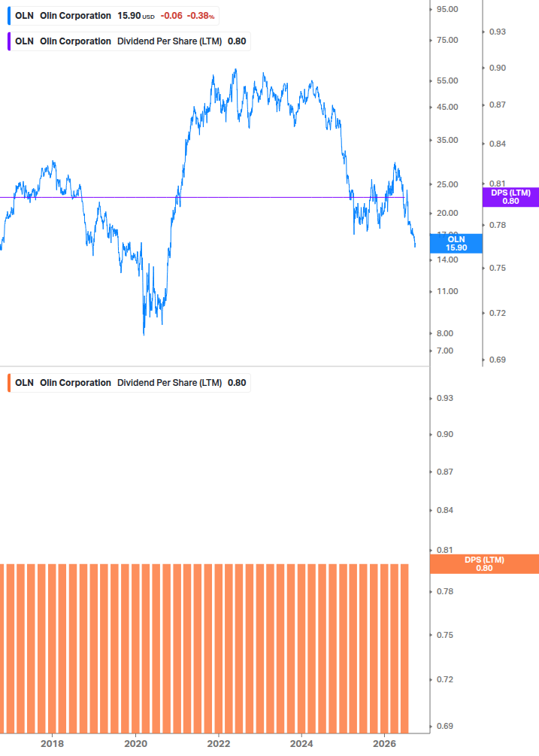Click the 2020 time axis label

click(x=136, y=744)
